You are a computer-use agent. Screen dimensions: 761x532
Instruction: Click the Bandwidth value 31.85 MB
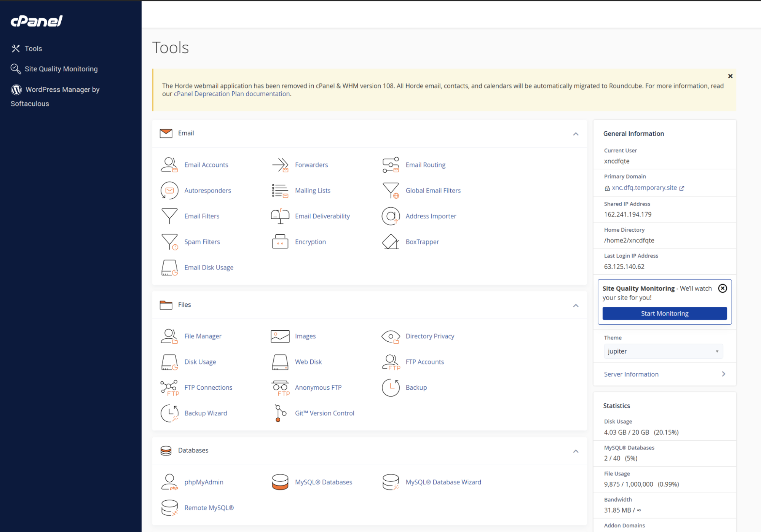click(617, 510)
